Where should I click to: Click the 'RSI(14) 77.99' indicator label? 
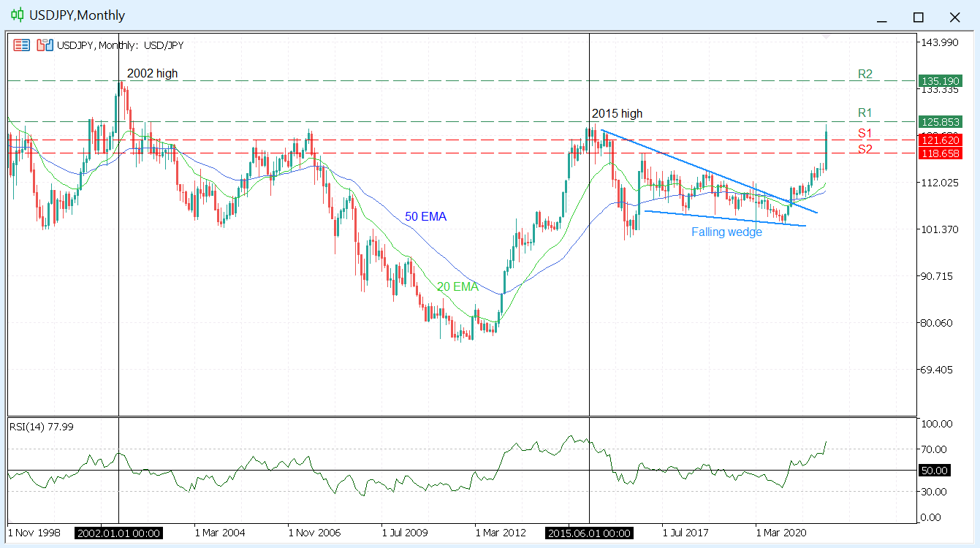click(x=42, y=427)
